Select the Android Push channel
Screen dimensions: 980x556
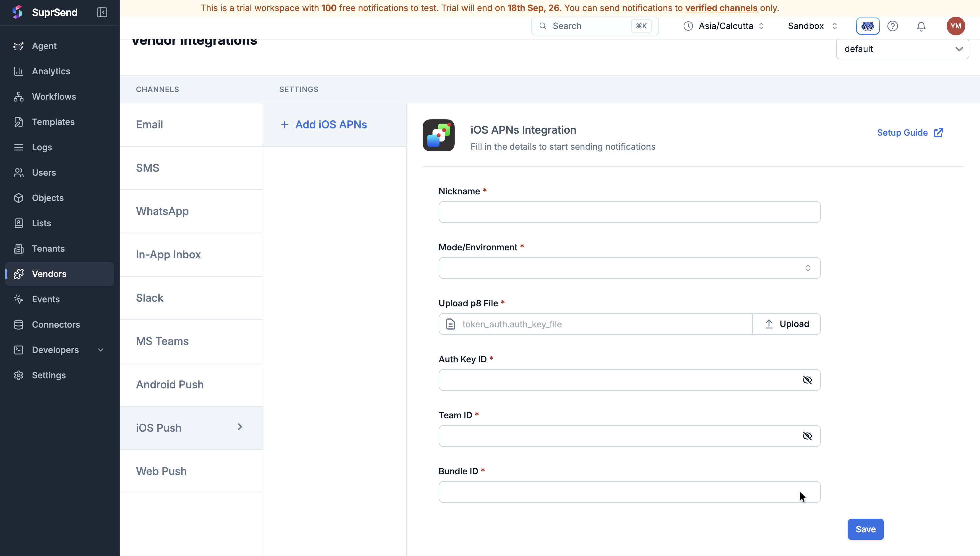[x=191, y=385]
